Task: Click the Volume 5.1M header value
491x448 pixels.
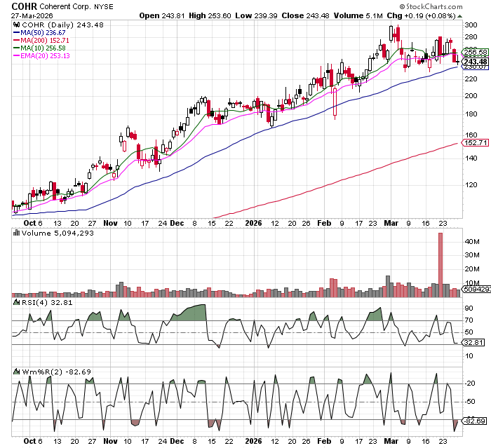Action: pos(358,15)
